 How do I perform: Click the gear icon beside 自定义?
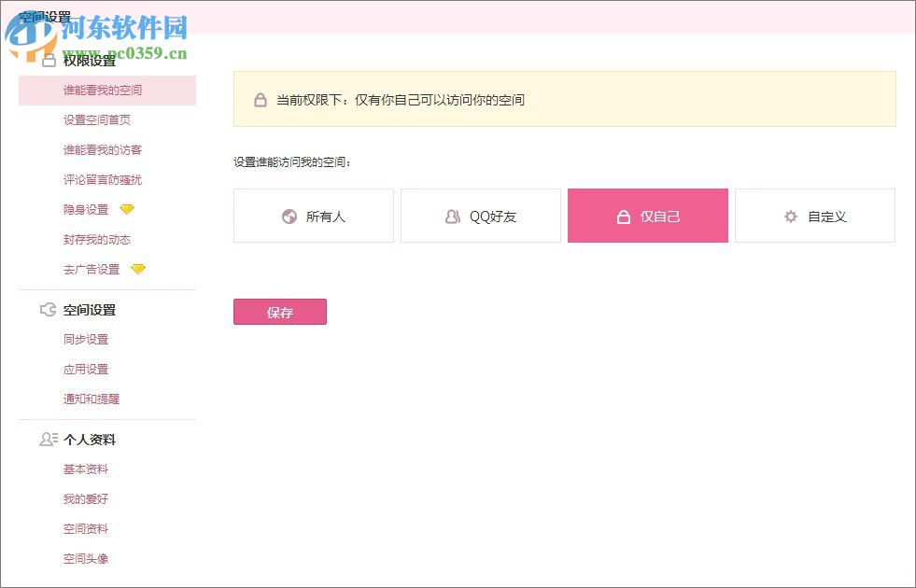pos(790,216)
